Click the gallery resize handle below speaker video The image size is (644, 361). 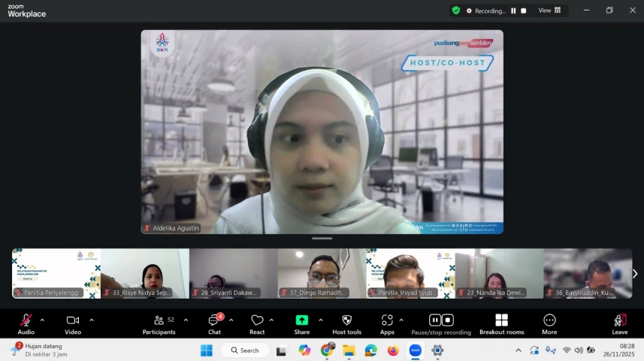pyautogui.click(x=322, y=238)
